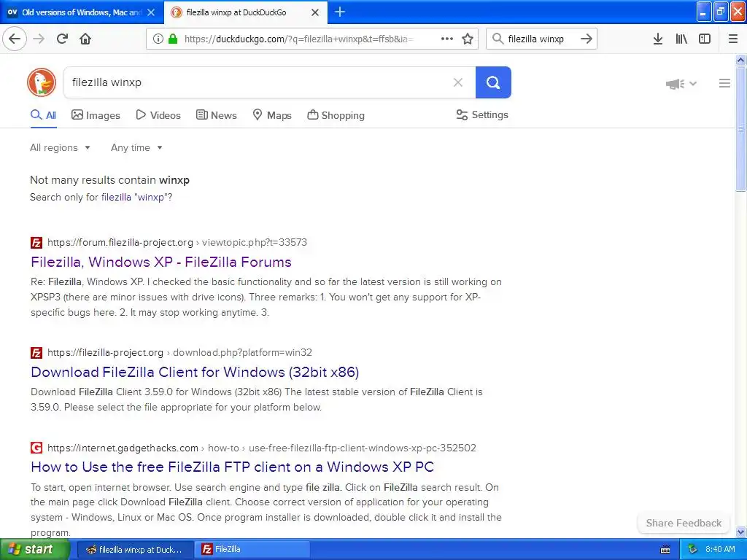Click filezilla-project.org download.php URL text

[179, 352]
